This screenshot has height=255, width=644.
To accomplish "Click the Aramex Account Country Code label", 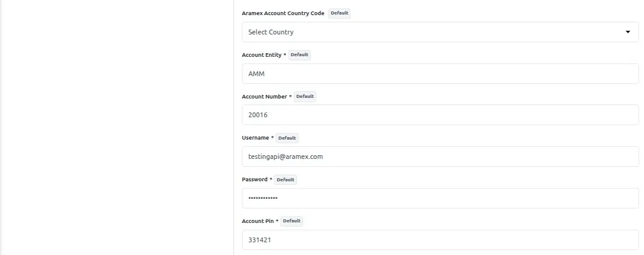I will pos(282,13).
